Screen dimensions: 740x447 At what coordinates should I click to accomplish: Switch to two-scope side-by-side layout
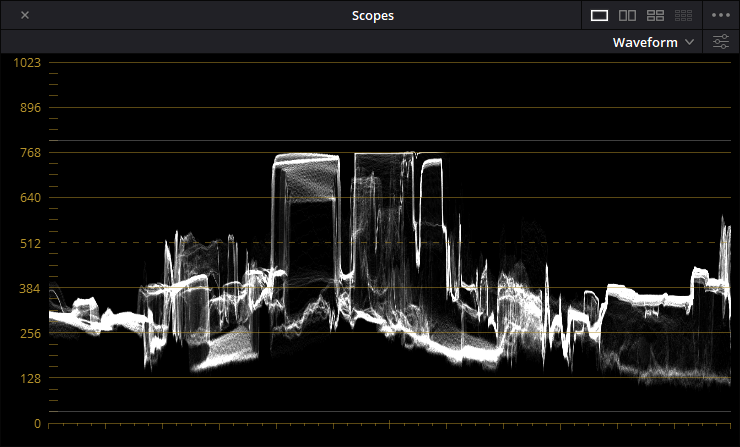pos(628,15)
